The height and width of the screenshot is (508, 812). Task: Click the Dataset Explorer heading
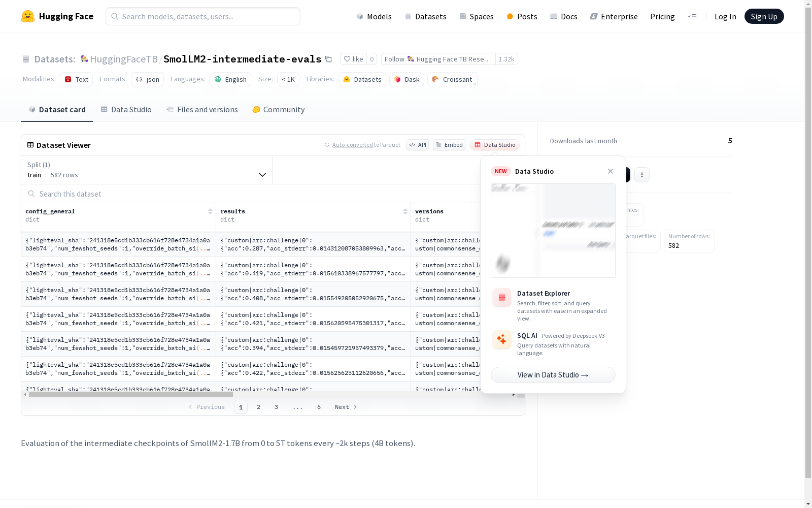pyautogui.click(x=544, y=293)
